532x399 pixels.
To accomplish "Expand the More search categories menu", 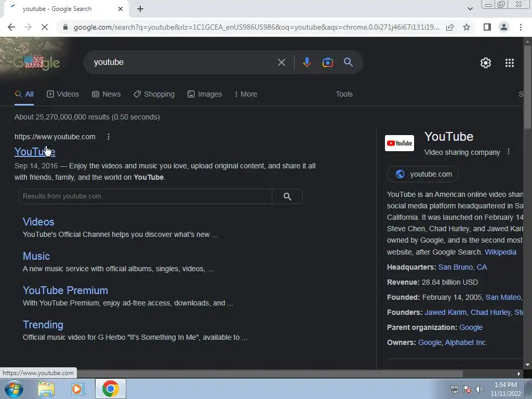I will (246, 95).
